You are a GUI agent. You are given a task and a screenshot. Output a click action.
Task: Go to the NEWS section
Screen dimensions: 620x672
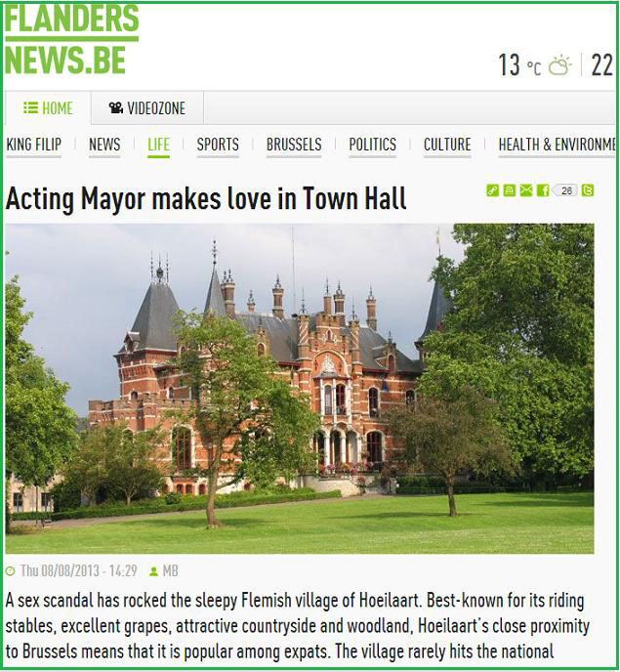104,145
